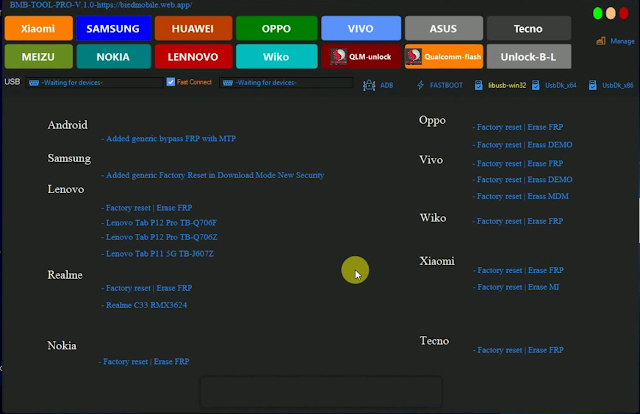The width and height of the screenshot is (640, 414).
Task: Switch to the Tecno tab
Action: [x=529, y=28]
